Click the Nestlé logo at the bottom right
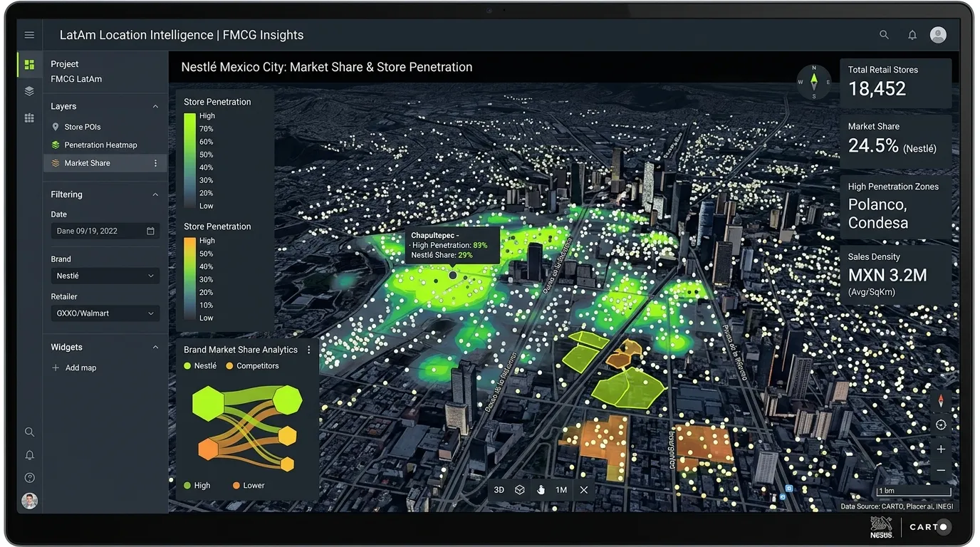Viewport: 980px width, 547px height. [882, 527]
